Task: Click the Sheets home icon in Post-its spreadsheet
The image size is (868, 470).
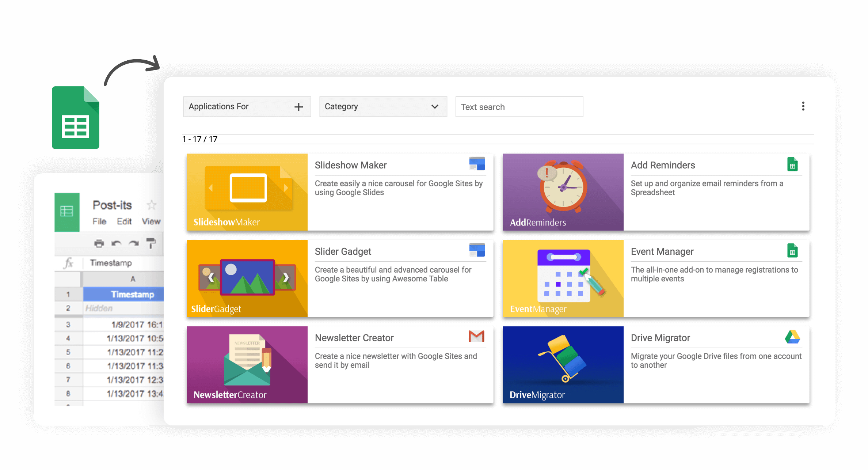Action: coord(67,212)
